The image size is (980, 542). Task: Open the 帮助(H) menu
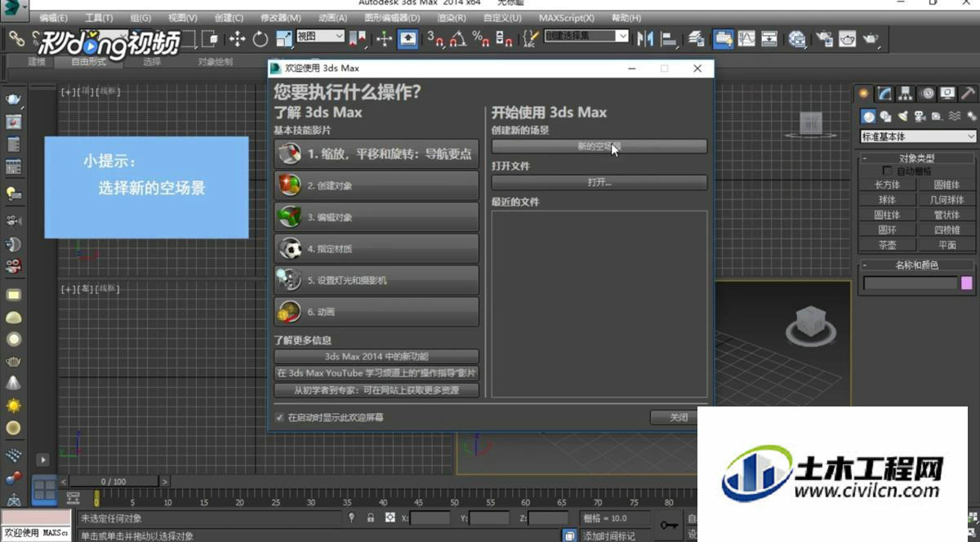[626, 17]
